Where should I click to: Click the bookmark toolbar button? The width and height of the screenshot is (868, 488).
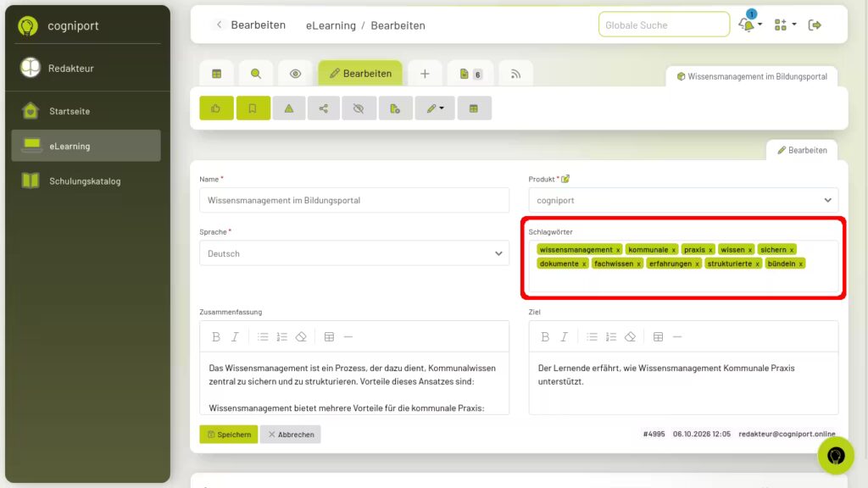pyautogui.click(x=253, y=108)
